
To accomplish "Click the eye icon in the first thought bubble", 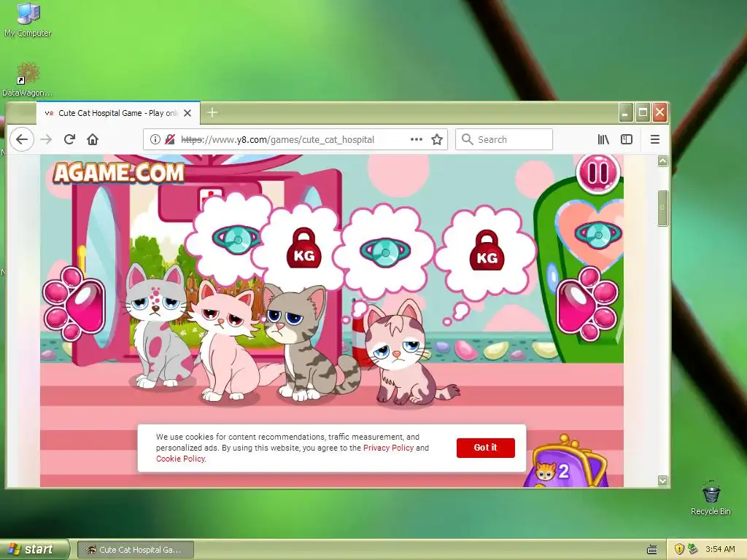I will (x=236, y=239).
